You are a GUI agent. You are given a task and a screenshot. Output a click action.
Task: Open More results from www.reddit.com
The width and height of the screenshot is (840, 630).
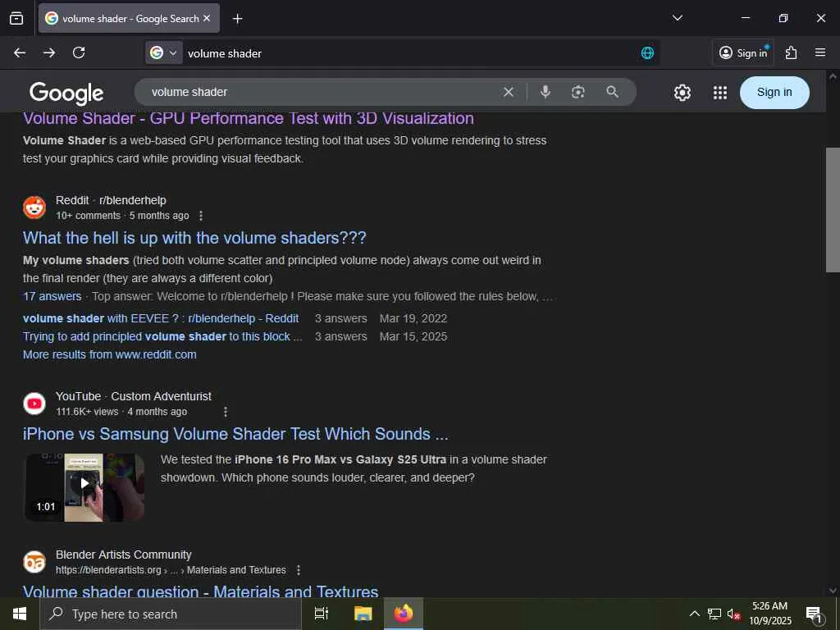tap(109, 354)
